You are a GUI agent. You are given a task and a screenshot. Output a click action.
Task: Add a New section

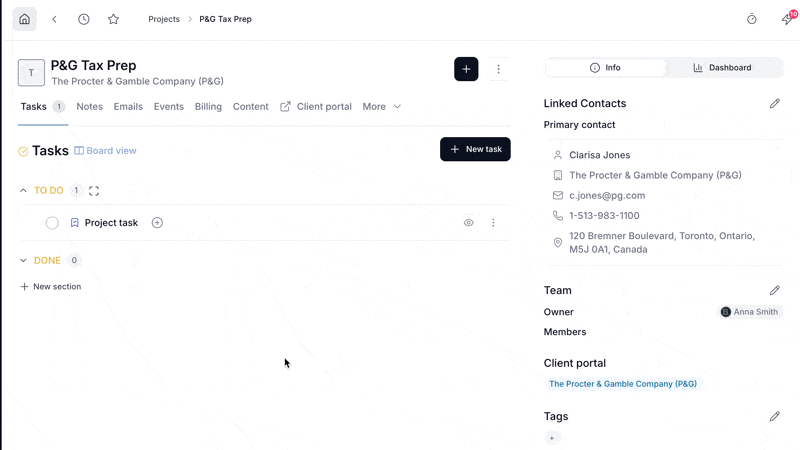click(51, 287)
